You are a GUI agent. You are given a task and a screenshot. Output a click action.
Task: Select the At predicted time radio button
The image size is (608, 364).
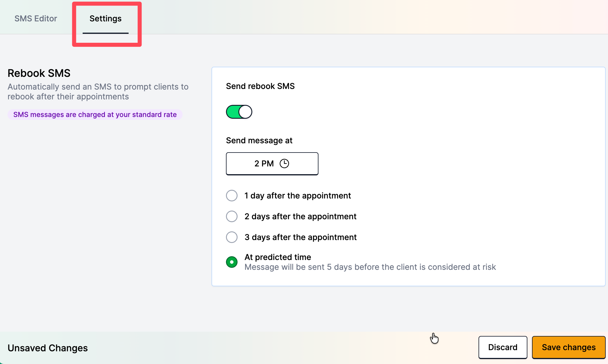point(232,262)
